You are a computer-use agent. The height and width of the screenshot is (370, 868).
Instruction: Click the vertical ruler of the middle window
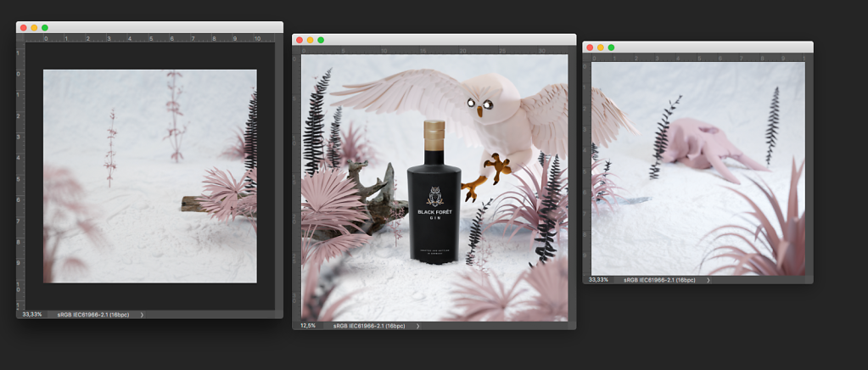pyautogui.click(x=297, y=188)
